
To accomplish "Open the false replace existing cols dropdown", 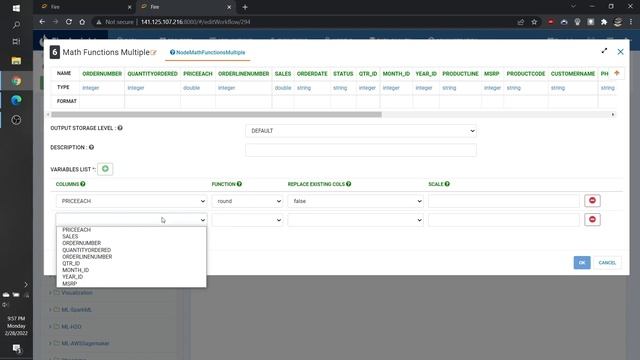I will [x=356, y=201].
